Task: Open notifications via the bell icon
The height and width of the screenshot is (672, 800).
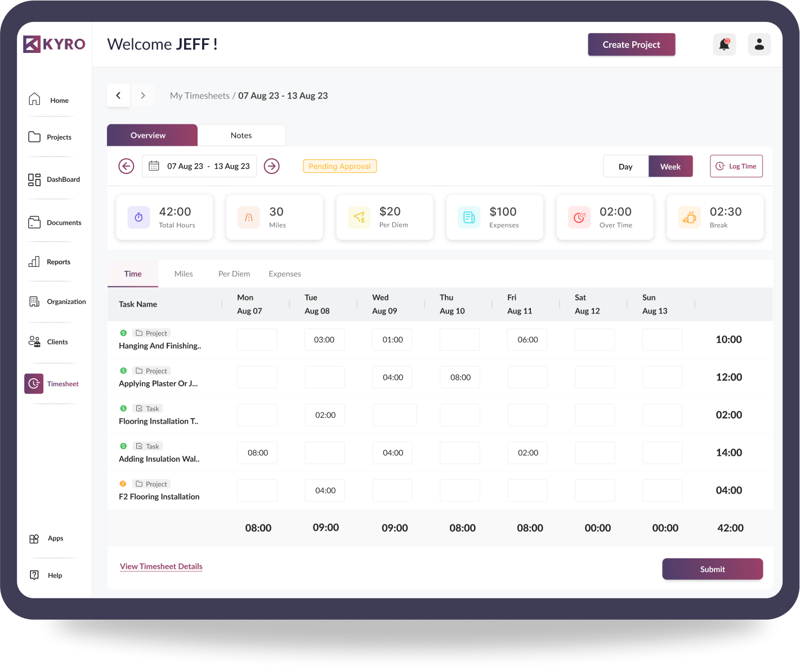Action: click(x=724, y=44)
